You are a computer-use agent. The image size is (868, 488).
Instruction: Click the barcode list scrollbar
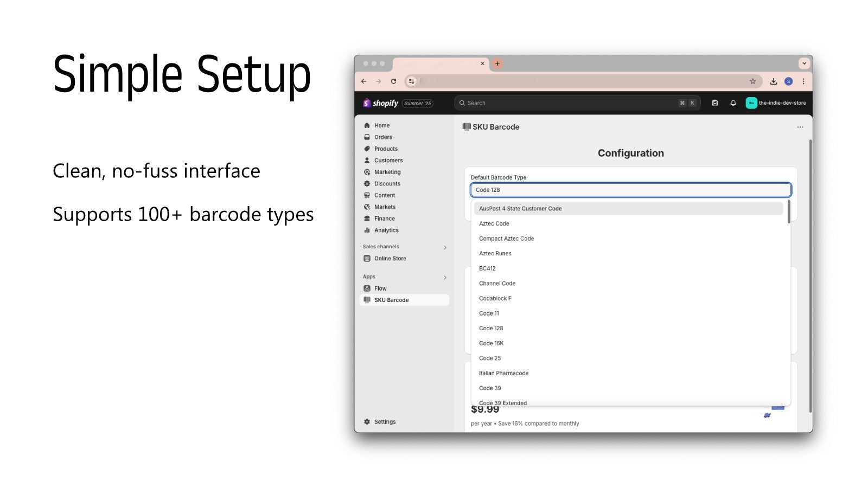[x=789, y=211]
